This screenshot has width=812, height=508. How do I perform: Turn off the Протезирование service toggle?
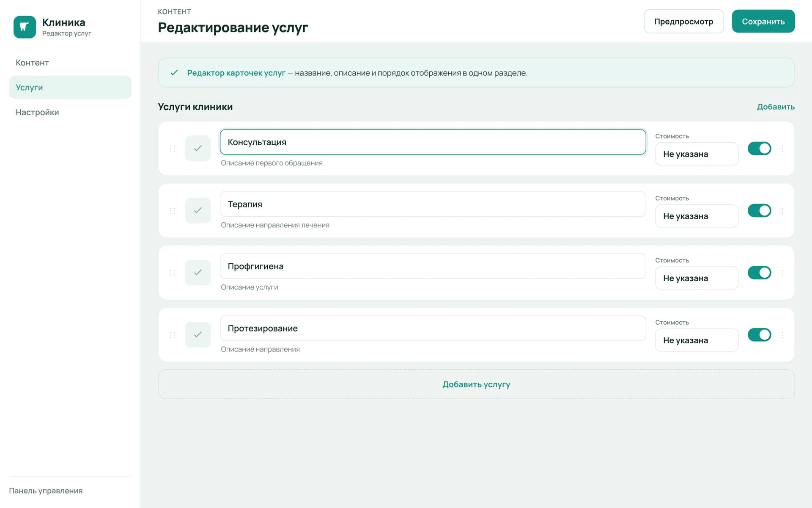coord(760,335)
